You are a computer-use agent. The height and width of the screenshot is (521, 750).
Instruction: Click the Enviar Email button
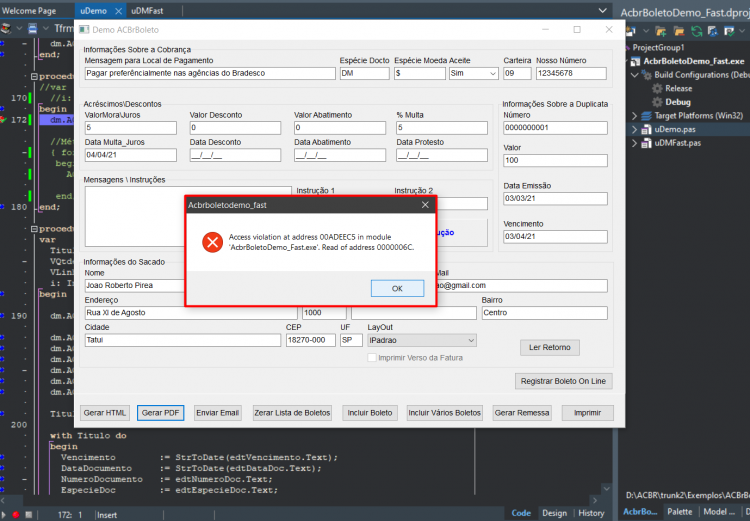tap(218, 413)
